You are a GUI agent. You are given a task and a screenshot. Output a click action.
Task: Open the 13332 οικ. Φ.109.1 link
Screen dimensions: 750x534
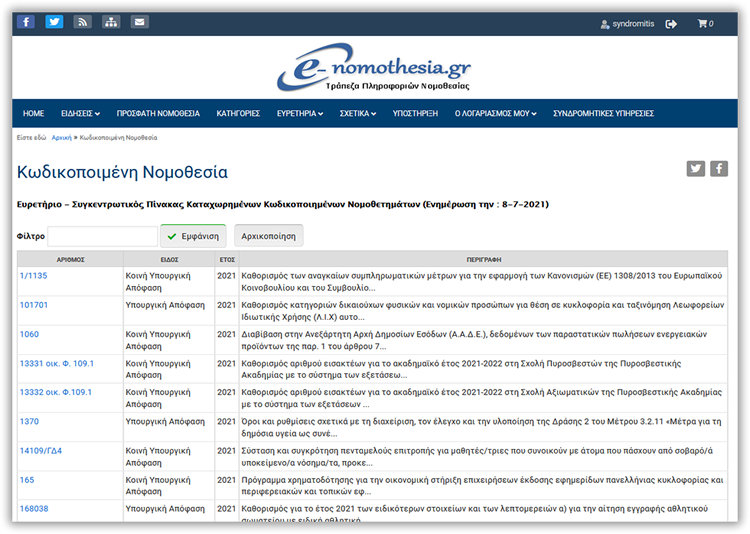(x=55, y=392)
